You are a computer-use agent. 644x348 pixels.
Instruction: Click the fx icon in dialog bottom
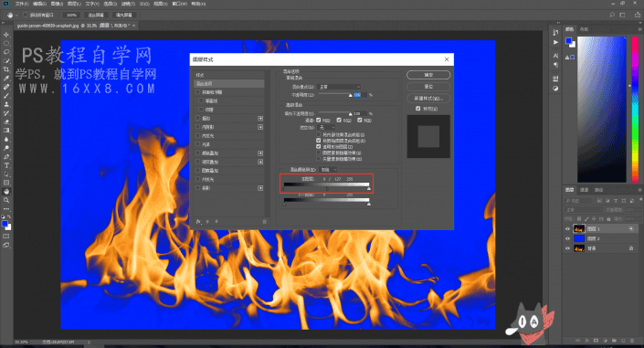point(199,221)
